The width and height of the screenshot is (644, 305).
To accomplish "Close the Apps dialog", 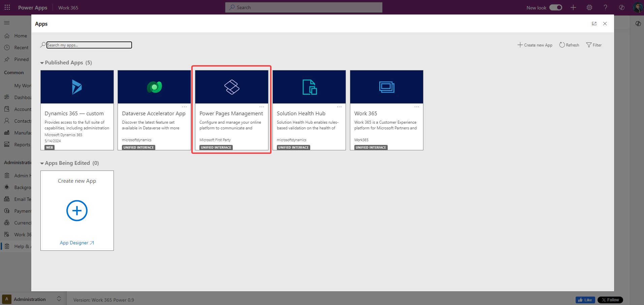I will (x=605, y=24).
